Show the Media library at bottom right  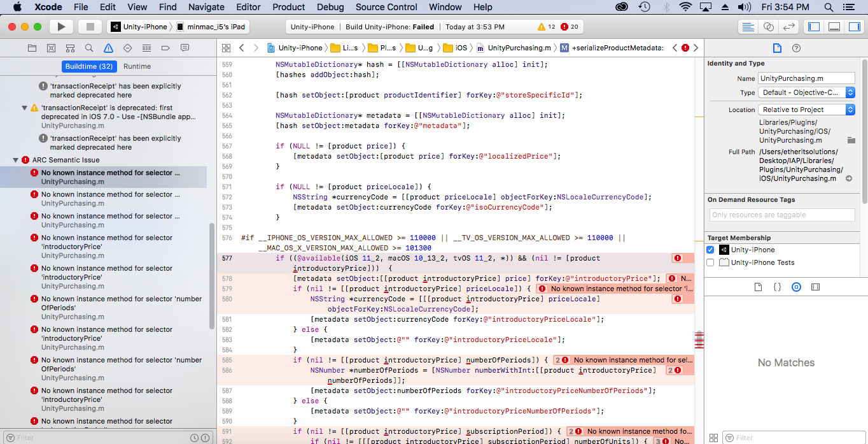[x=816, y=287]
